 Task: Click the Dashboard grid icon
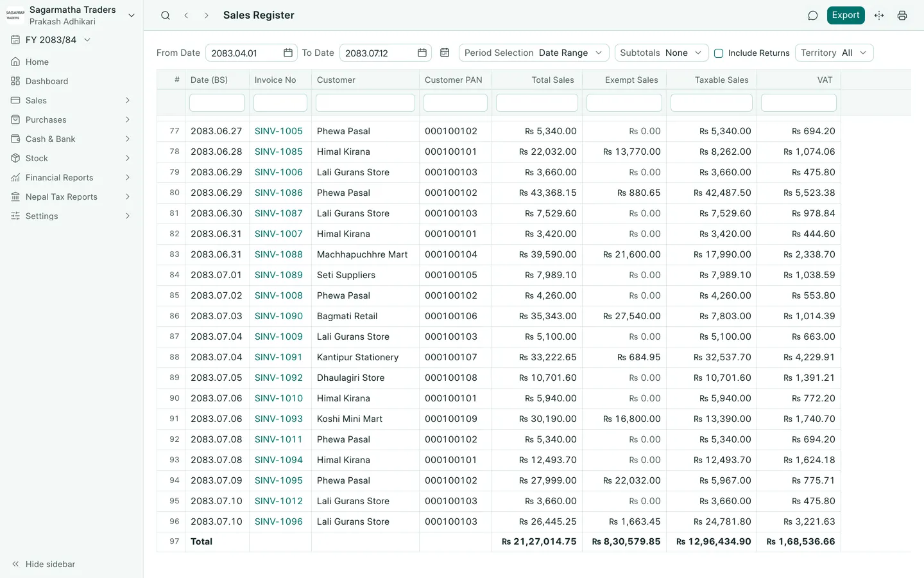coord(15,81)
